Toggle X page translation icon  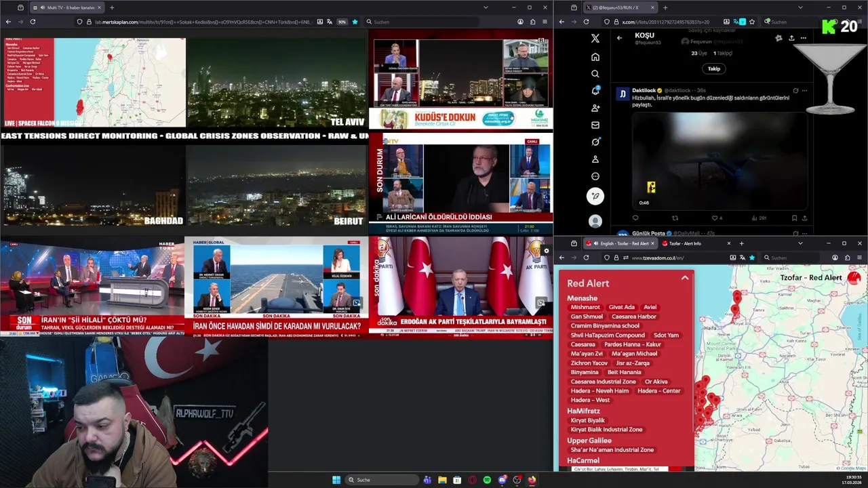point(742,22)
